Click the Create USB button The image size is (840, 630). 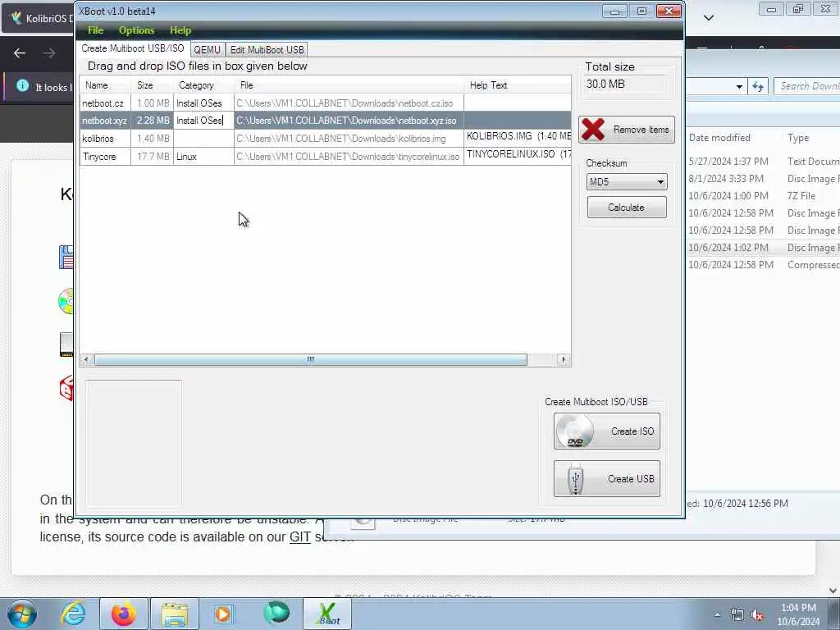607,479
